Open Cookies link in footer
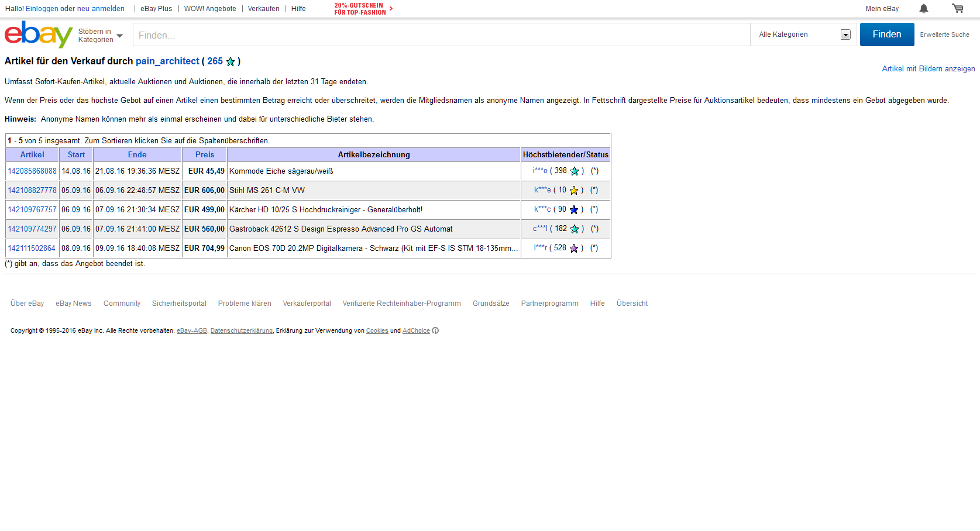Viewport: 980px width, 531px height. [x=377, y=331]
